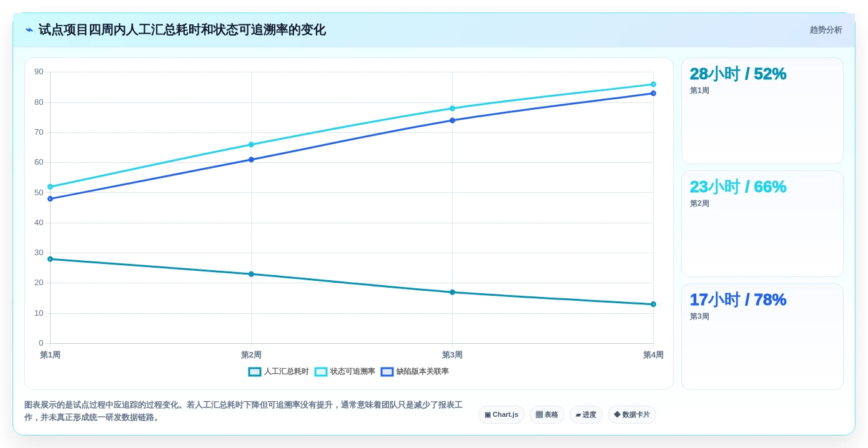The image size is (868, 448).
Task: Click the 进度 tag chip
Action: point(586,414)
